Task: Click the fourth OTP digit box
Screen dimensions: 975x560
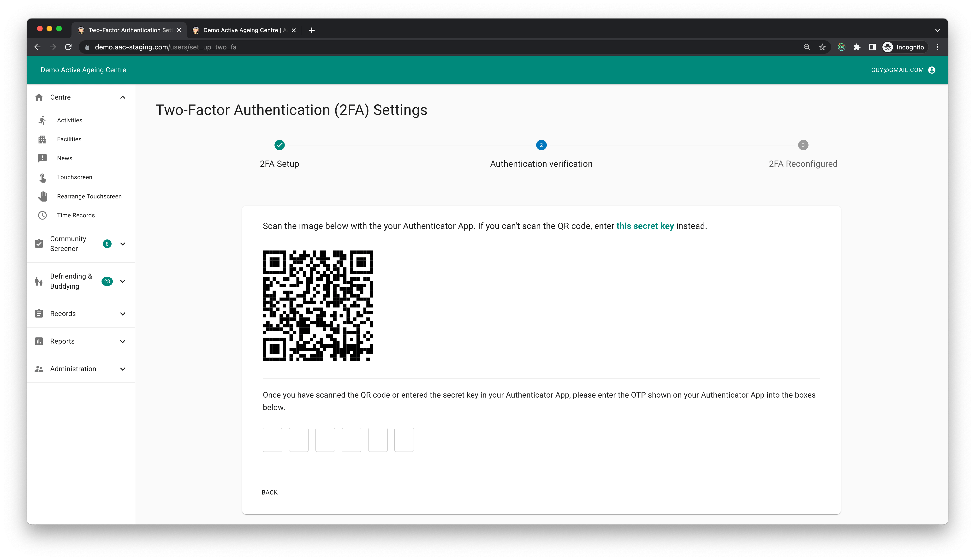Action: click(351, 440)
